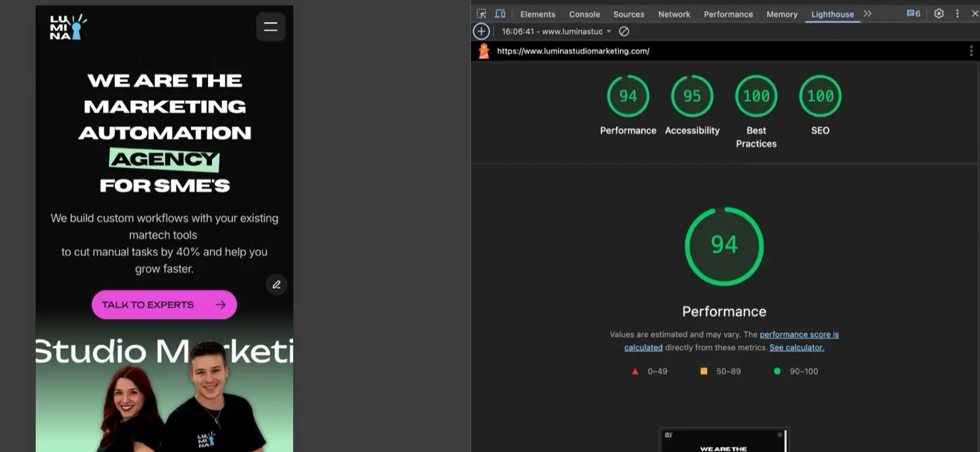Open DevTools settings gear
980x452 pixels.
click(939, 13)
